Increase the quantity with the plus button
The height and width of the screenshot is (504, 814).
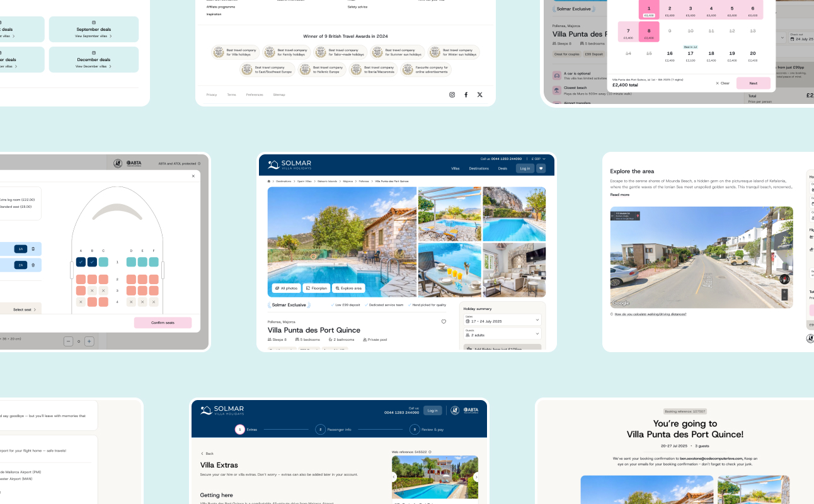tap(89, 341)
